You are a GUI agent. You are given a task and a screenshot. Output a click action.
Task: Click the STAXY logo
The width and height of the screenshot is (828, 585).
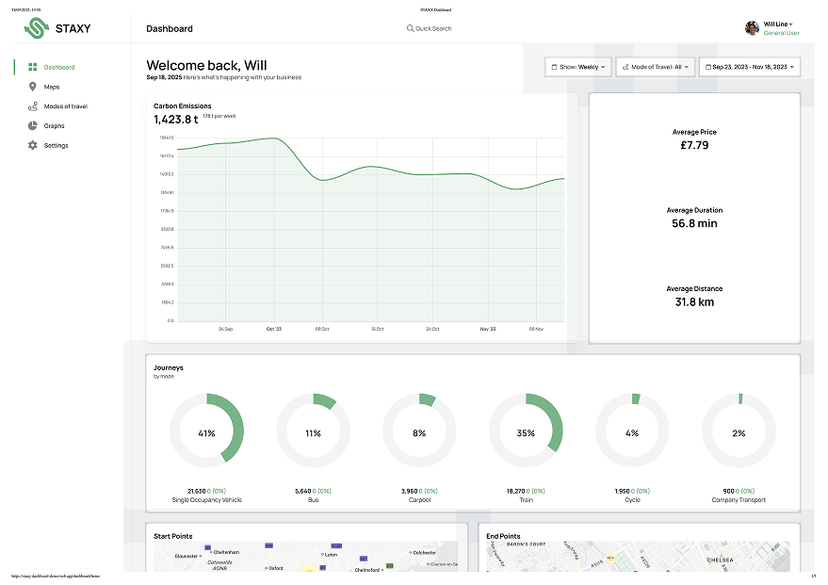click(58, 28)
